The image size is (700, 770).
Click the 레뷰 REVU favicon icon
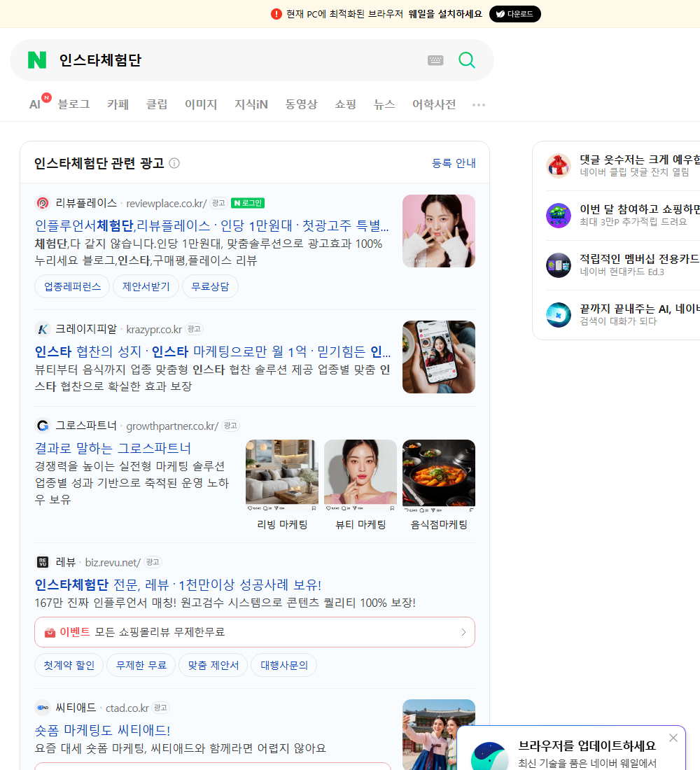[43, 562]
